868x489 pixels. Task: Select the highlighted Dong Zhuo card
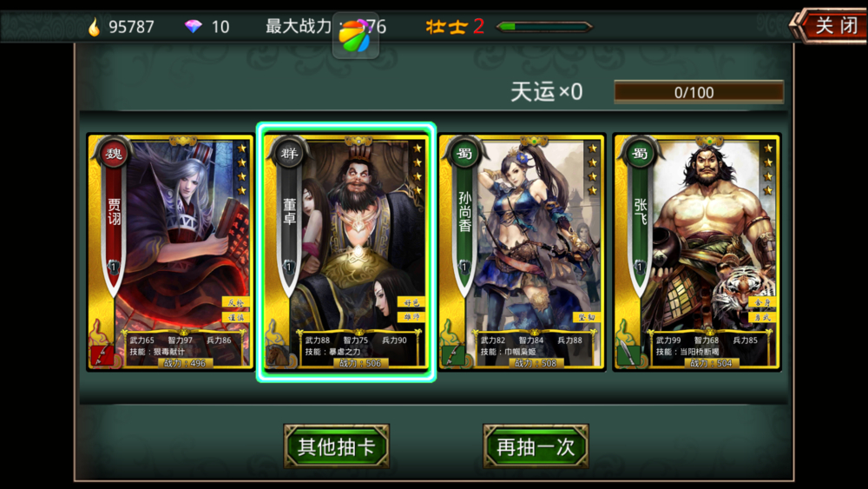pyautogui.click(x=346, y=252)
